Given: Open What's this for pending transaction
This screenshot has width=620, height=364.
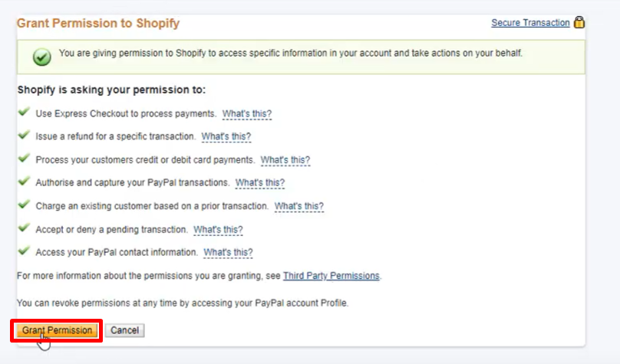Looking at the screenshot, I should (x=218, y=229).
